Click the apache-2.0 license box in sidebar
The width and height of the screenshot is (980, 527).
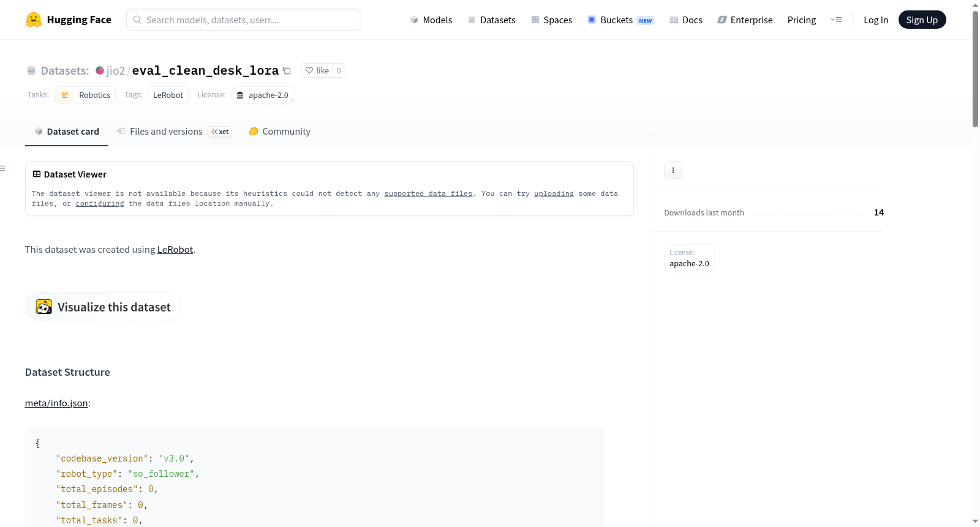click(689, 258)
